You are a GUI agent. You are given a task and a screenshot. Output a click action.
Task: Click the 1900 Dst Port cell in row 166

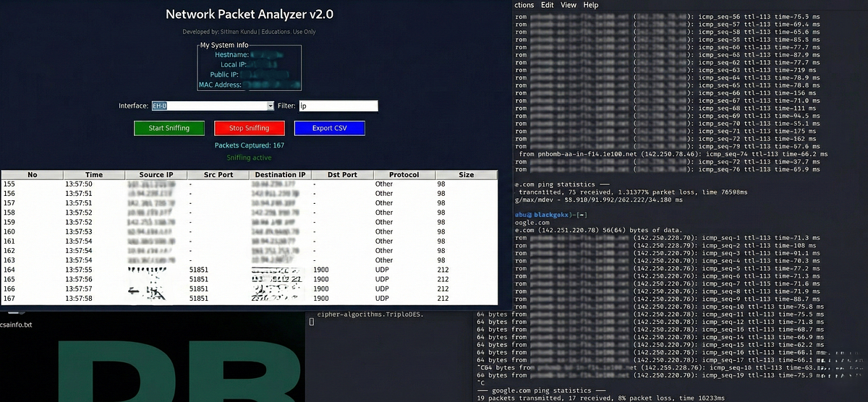pyautogui.click(x=321, y=288)
